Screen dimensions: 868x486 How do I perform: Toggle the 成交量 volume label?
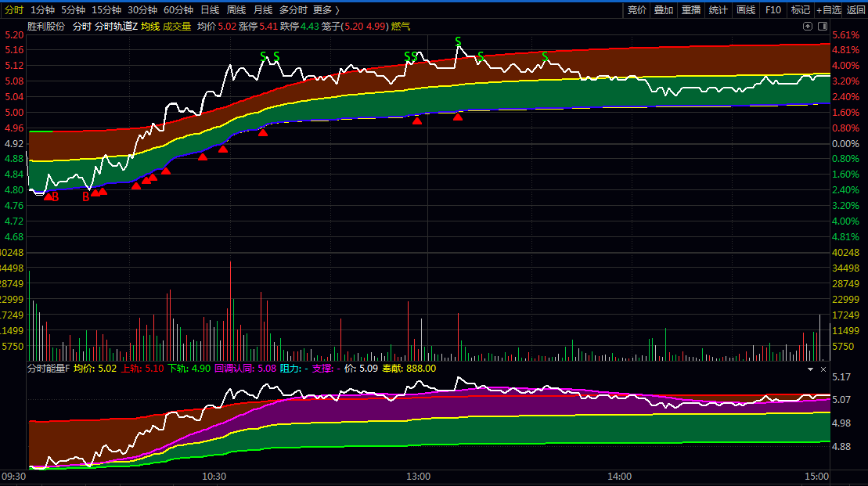[177, 27]
